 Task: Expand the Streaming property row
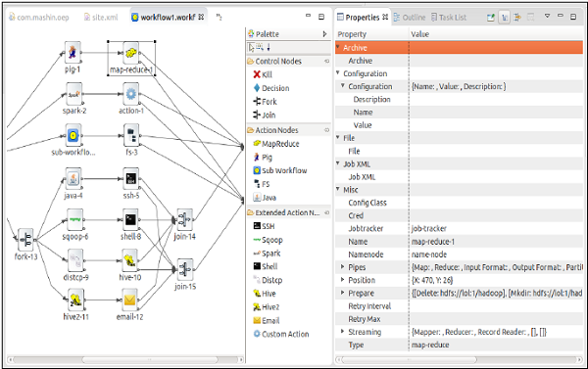[342, 332]
